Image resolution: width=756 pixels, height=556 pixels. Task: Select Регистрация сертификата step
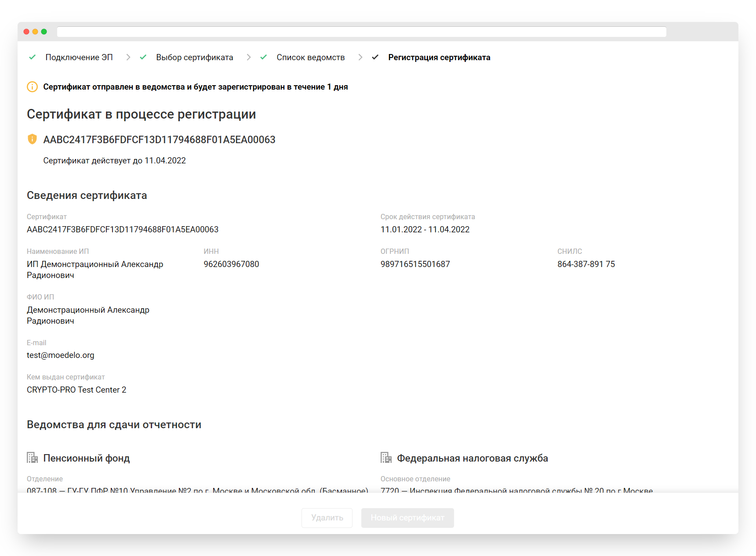439,58
